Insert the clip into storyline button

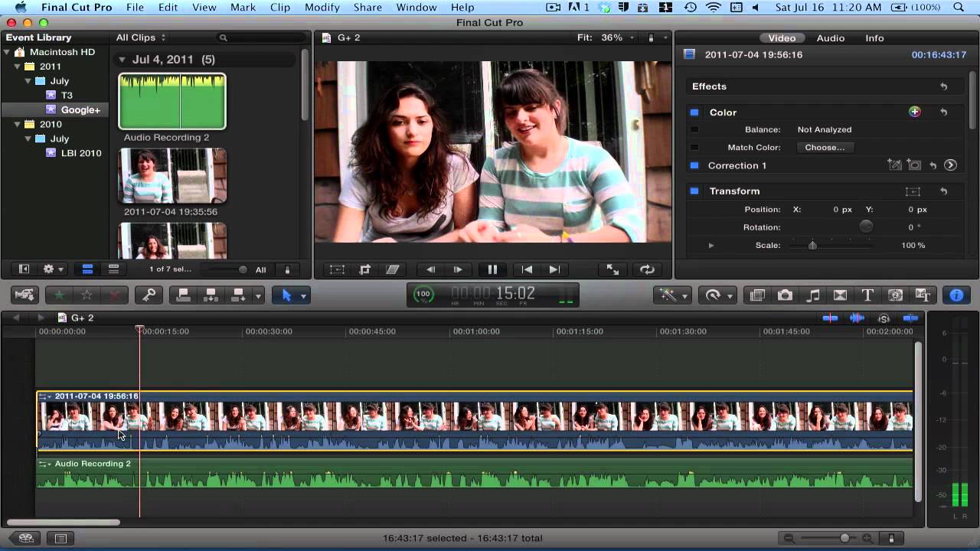(x=211, y=295)
